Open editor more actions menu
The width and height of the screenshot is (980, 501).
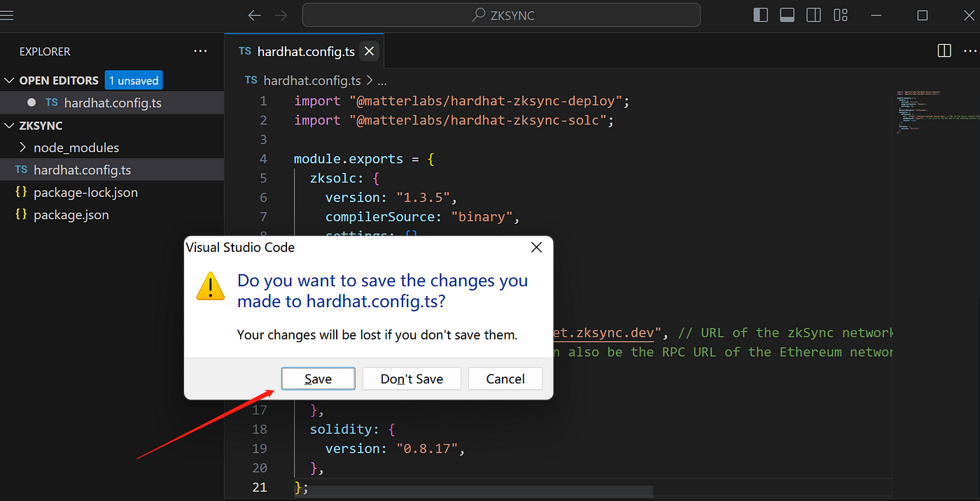pos(969,50)
